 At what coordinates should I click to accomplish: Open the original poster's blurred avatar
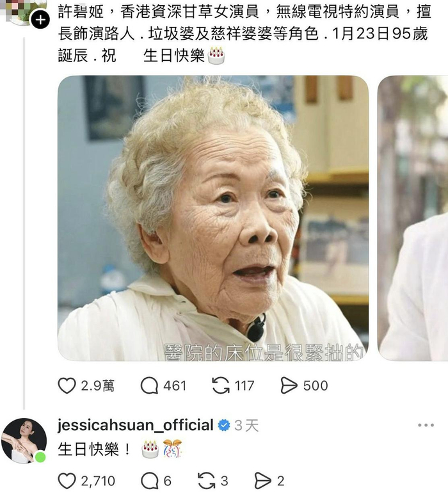click(x=22, y=12)
